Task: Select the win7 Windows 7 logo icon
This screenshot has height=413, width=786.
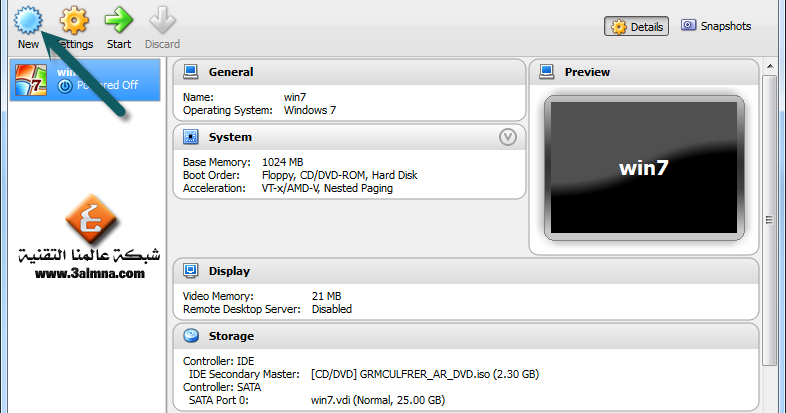Action: coord(31,80)
